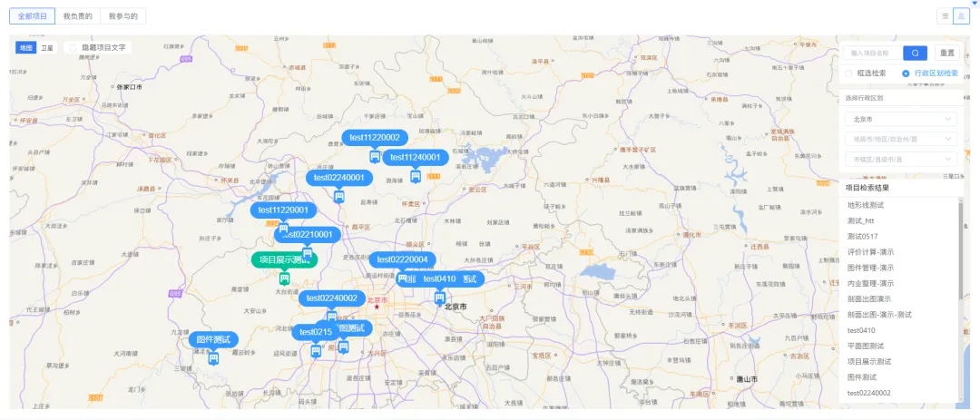Click the 图件测试 map marker icon

213,358
